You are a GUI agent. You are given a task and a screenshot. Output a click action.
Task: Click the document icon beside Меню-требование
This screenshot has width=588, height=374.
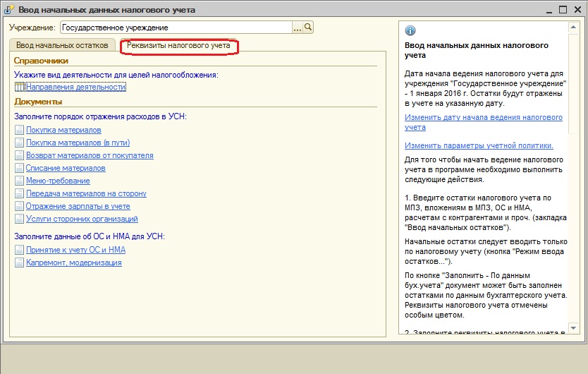coord(19,181)
